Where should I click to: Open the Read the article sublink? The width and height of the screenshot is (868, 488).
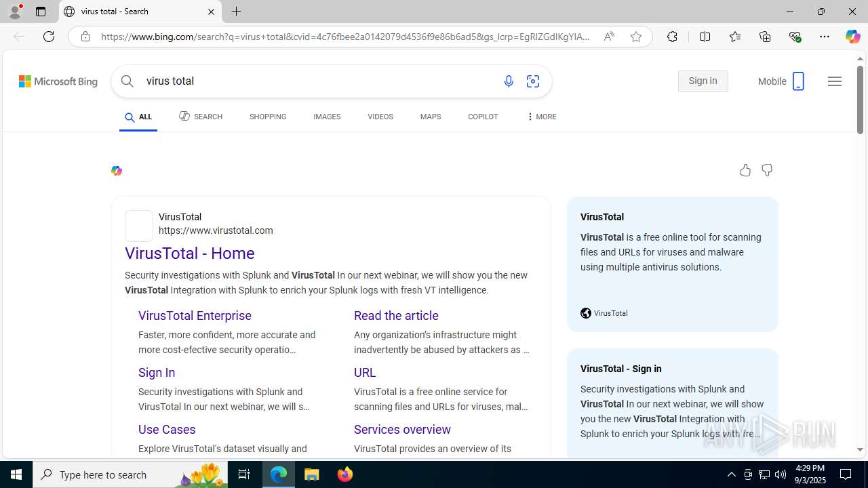pyautogui.click(x=396, y=316)
